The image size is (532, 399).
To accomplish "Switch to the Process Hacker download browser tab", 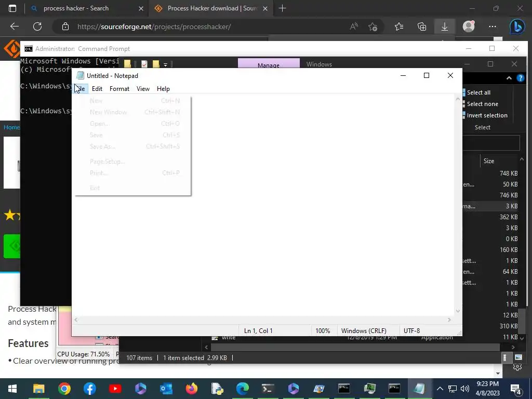I will (x=212, y=8).
